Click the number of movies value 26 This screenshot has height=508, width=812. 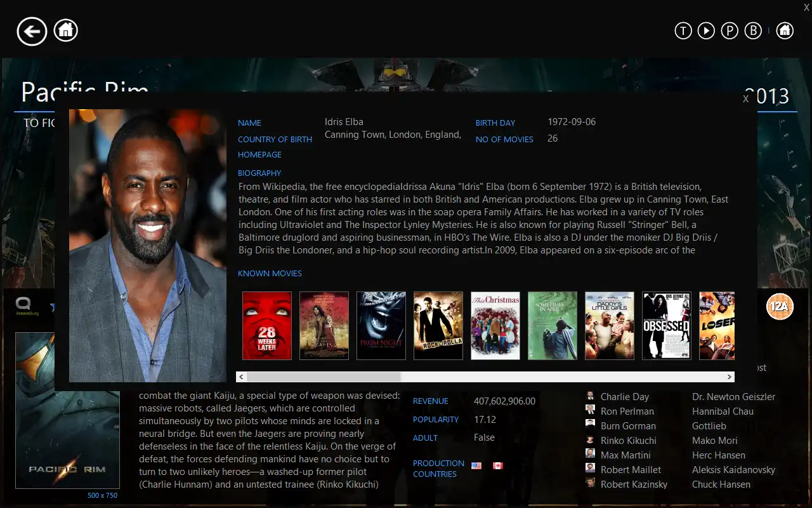(x=553, y=138)
